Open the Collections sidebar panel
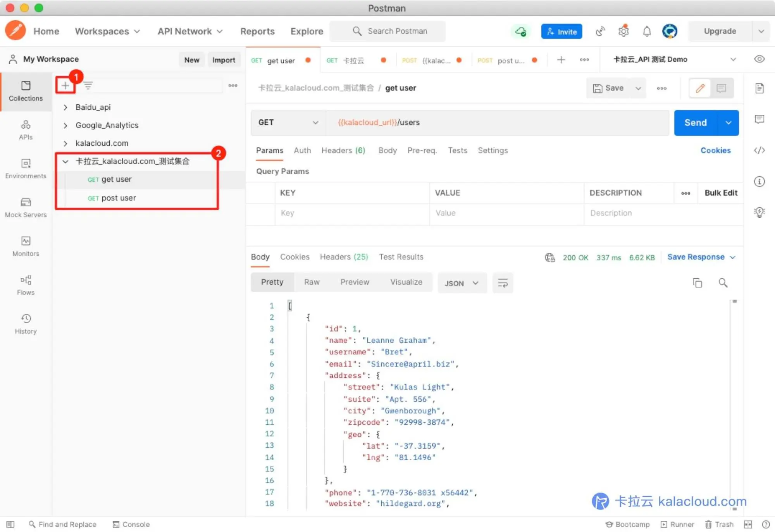Image resolution: width=775 pixels, height=532 pixels. (26, 91)
